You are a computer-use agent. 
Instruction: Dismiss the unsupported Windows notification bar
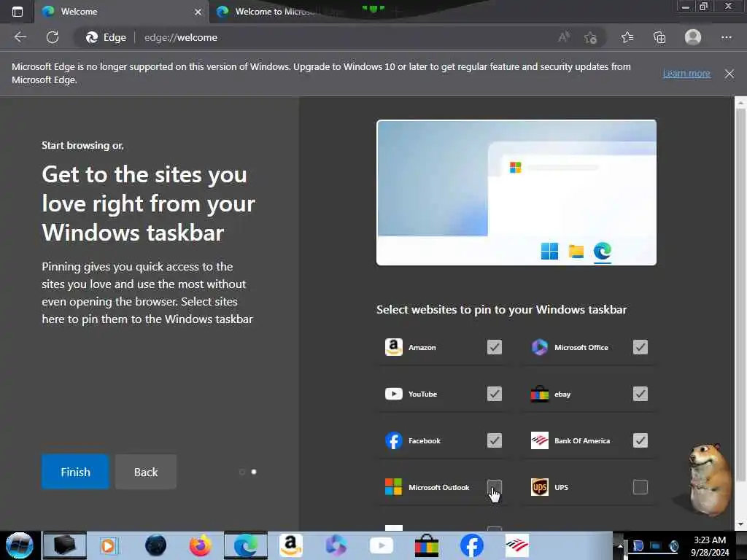(x=729, y=74)
